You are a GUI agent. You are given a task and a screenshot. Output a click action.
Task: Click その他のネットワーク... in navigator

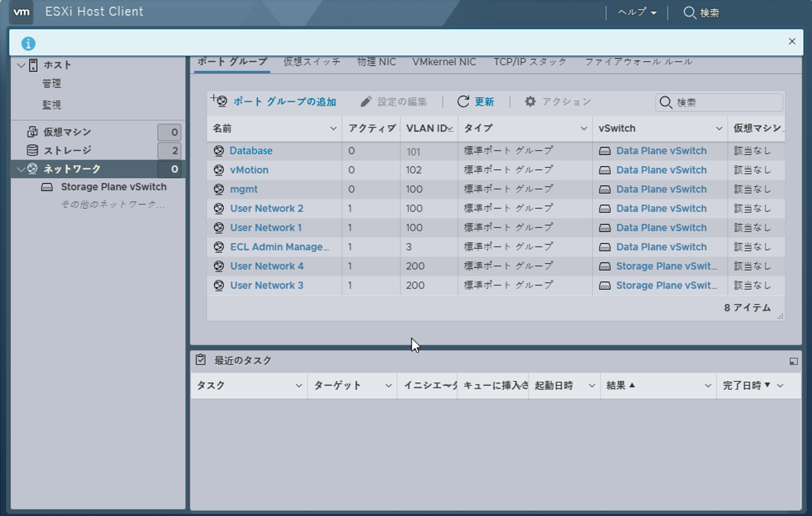(112, 205)
